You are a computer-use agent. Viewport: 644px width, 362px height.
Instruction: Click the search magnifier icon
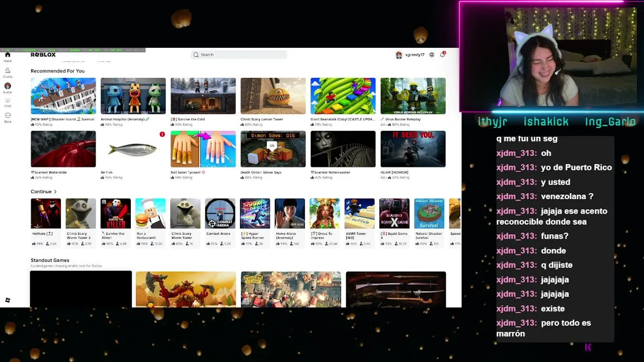coord(196,55)
